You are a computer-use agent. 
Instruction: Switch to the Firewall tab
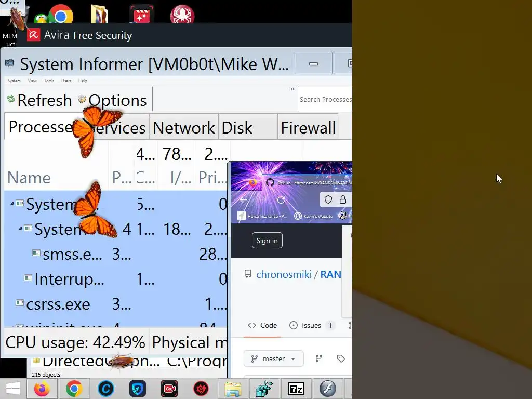(308, 128)
